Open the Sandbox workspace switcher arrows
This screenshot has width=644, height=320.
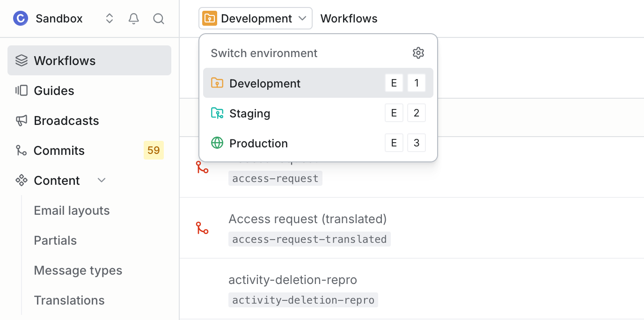[109, 18]
